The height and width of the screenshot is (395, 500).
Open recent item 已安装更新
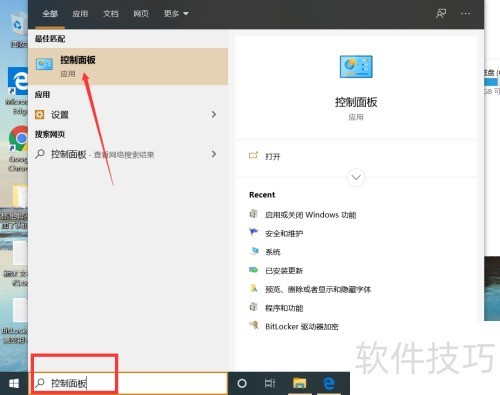[284, 271]
